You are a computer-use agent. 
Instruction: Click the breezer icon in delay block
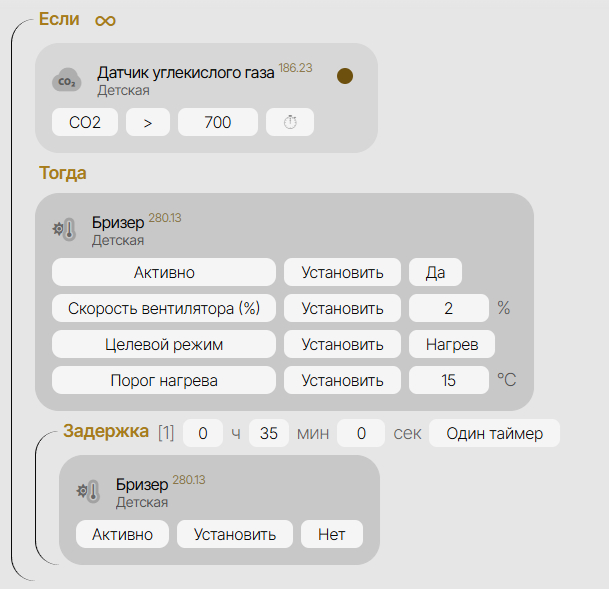88,491
